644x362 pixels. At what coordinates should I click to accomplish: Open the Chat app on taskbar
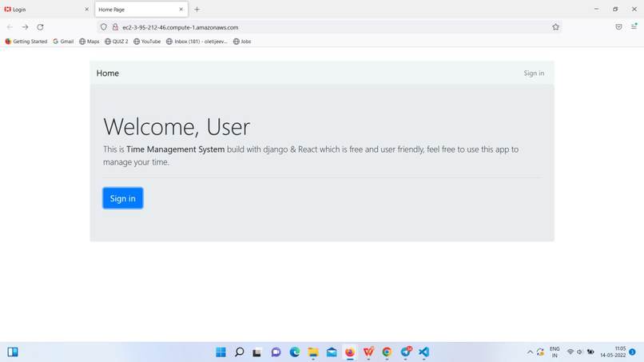tap(276, 352)
